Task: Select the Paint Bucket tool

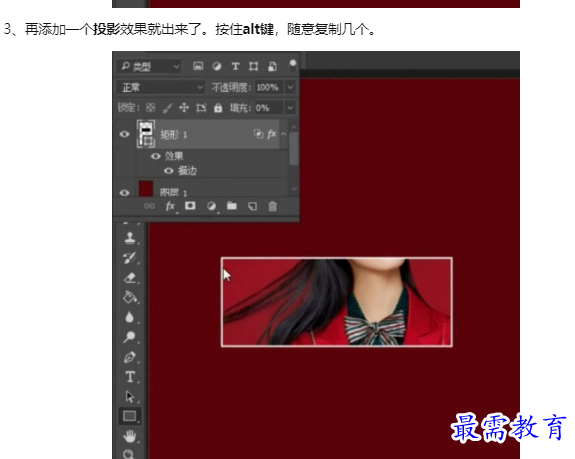Action: tap(130, 297)
